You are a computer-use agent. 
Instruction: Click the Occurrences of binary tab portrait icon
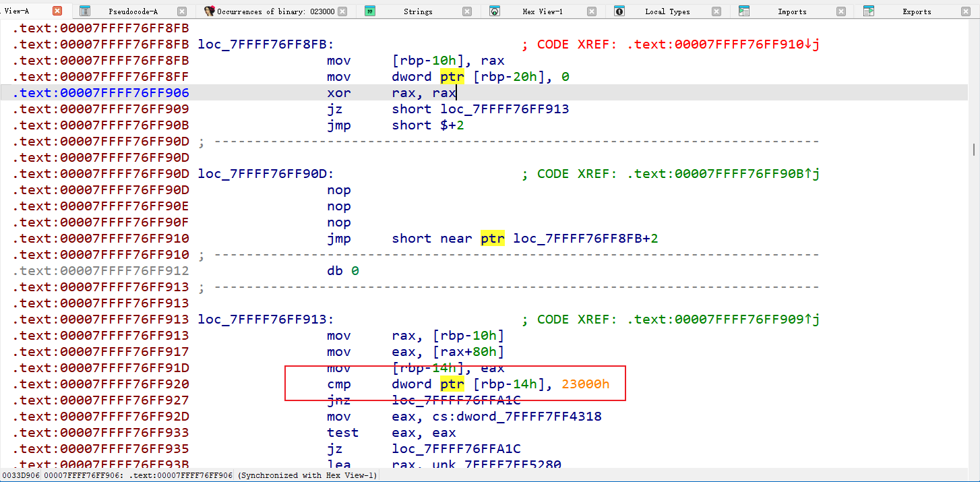click(x=210, y=11)
